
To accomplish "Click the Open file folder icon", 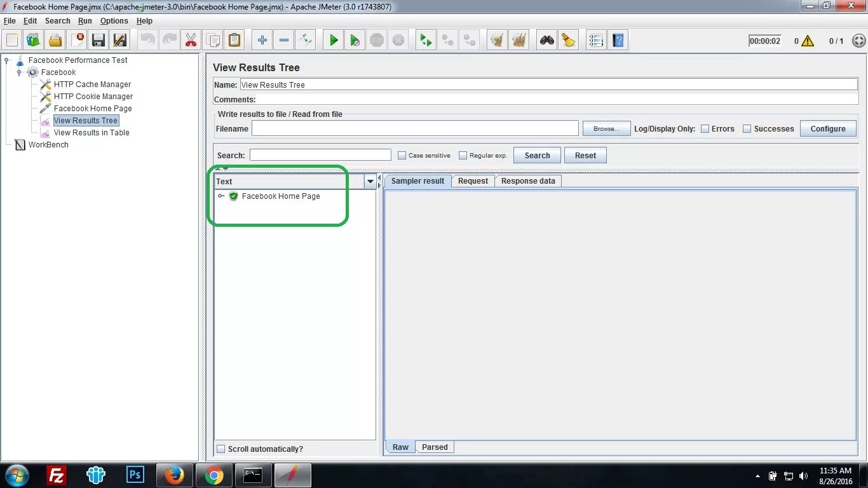I will coord(55,40).
